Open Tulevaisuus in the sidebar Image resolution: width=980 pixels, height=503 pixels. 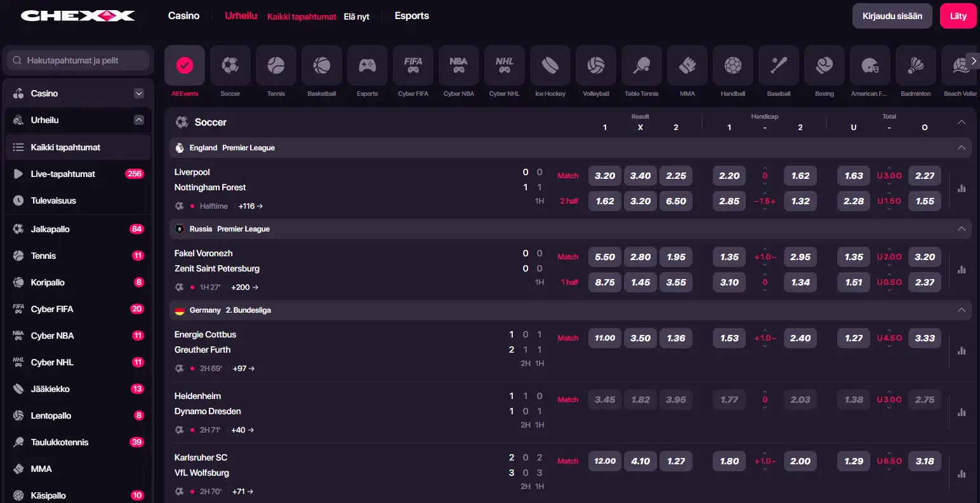78,200
